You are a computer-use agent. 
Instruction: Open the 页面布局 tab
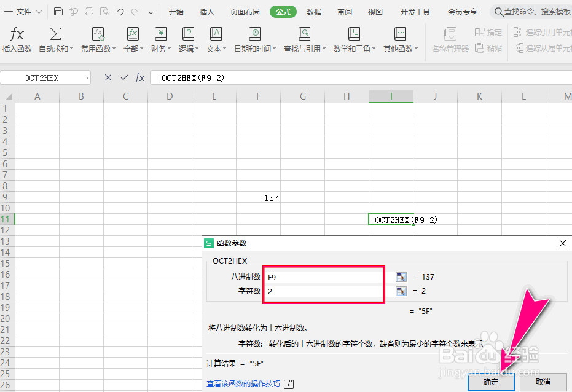pos(245,12)
